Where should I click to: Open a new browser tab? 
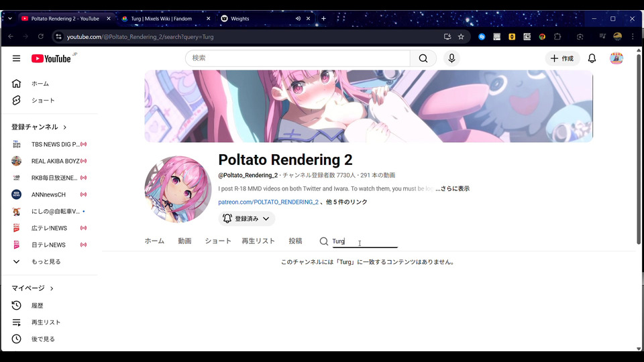coord(323,19)
